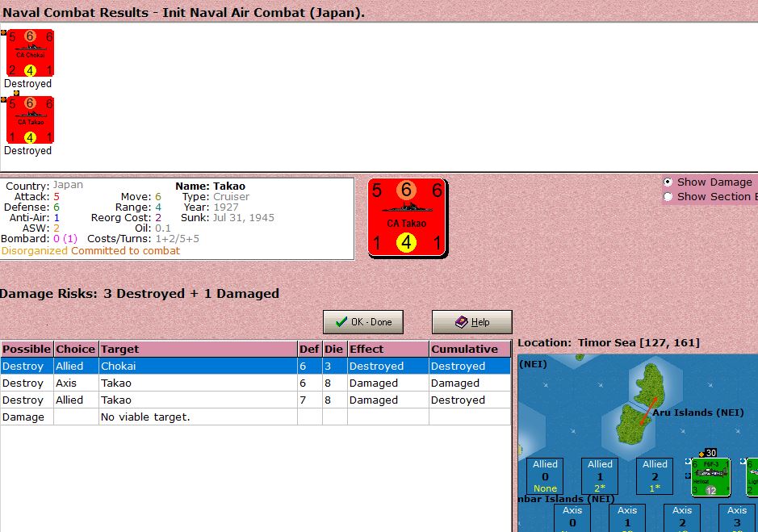Click the 'Destroyed' label under CA Chokai
The image size is (758, 532).
[x=27, y=84]
